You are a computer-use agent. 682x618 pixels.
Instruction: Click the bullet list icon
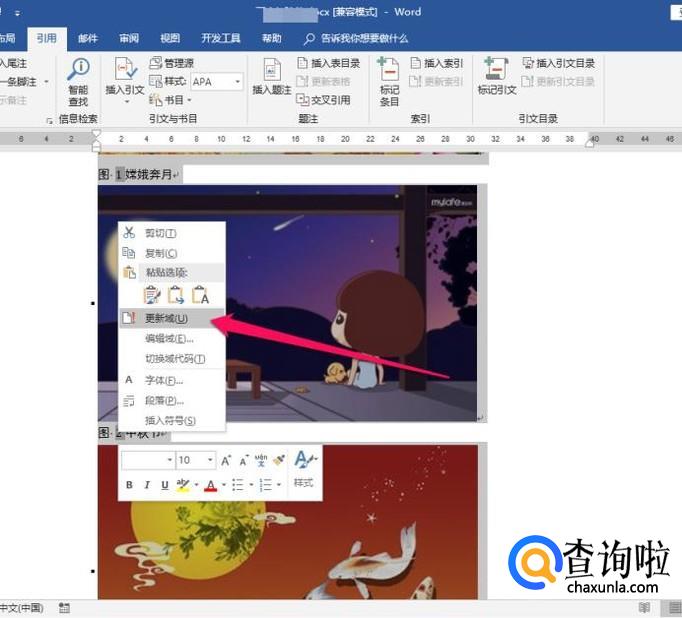pyautogui.click(x=238, y=484)
